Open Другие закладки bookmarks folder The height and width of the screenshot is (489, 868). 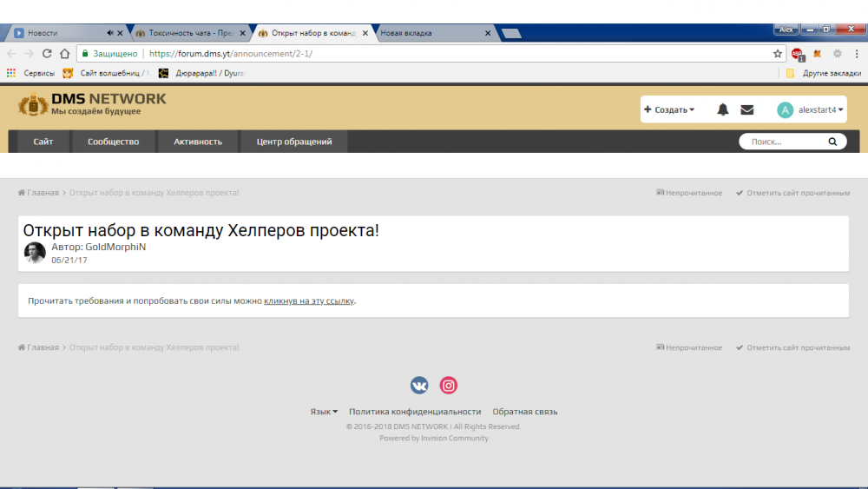pos(824,73)
